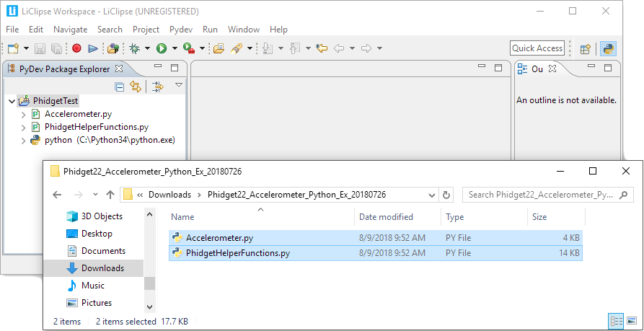Open the Run dropdown arrow

tap(175, 48)
